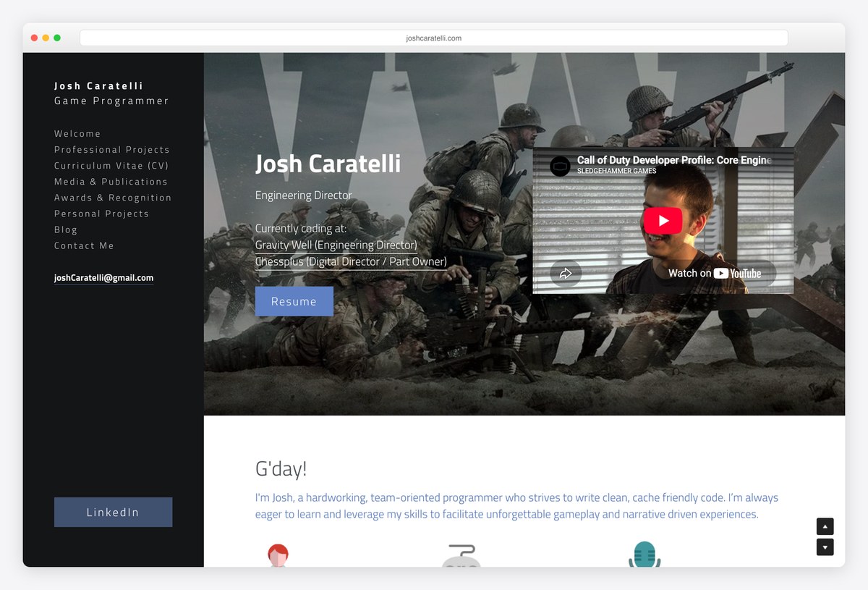Click the Watch on YouTube button
The image size is (868, 590).
[x=715, y=273]
